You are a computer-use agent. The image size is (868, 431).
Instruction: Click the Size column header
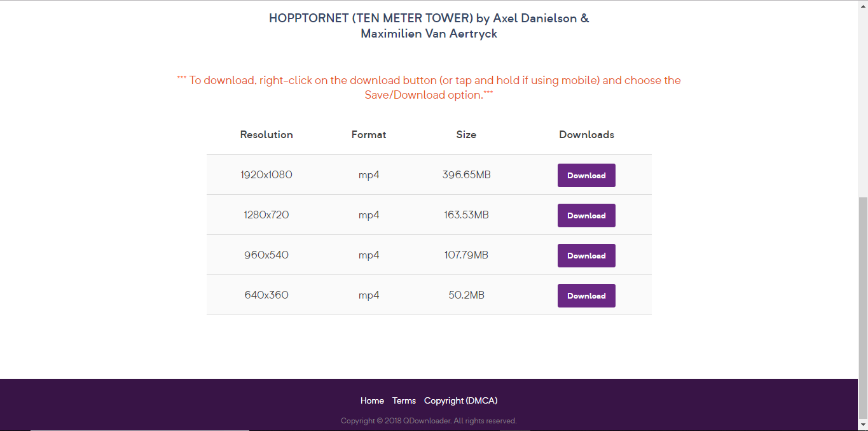tap(466, 134)
